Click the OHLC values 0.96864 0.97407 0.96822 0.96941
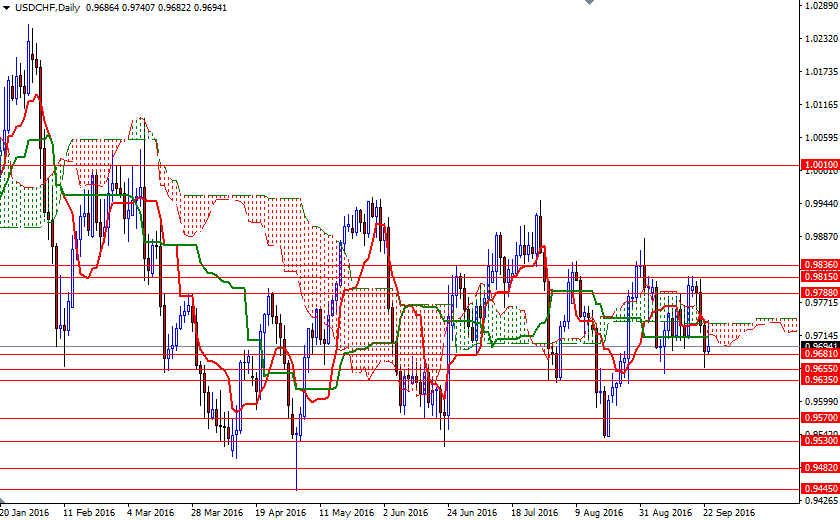The width and height of the screenshot is (840, 520). point(156,7)
